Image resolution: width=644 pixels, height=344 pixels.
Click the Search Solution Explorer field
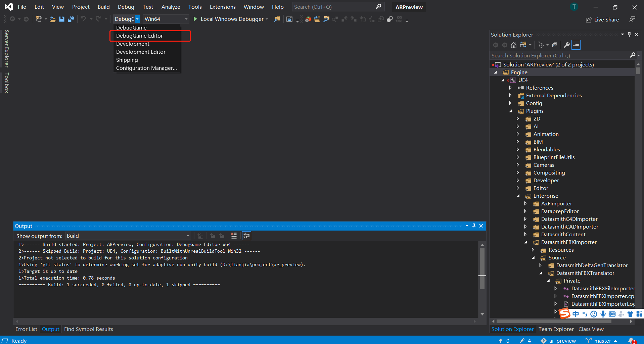(x=560, y=55)
